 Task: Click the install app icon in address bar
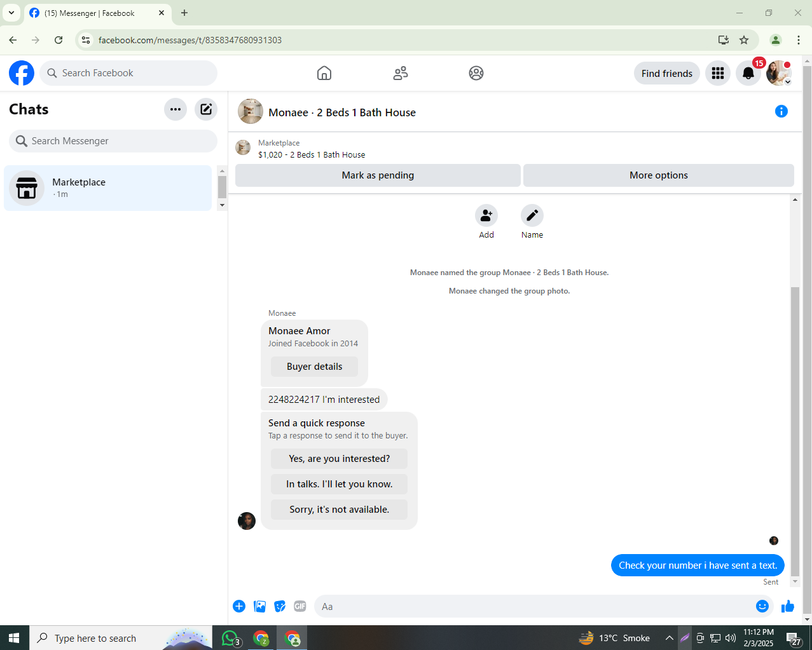point(724,40)
